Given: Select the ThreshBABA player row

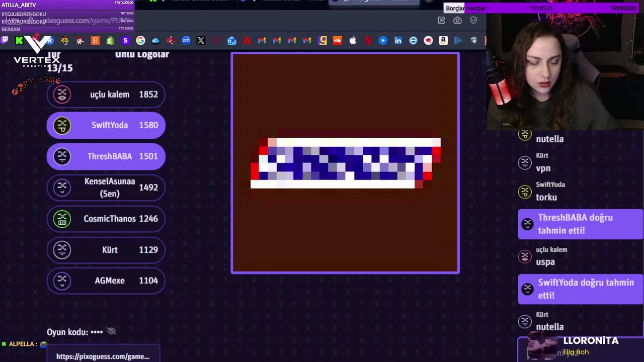Looking at the screenshot, I should tap(106, 156).
